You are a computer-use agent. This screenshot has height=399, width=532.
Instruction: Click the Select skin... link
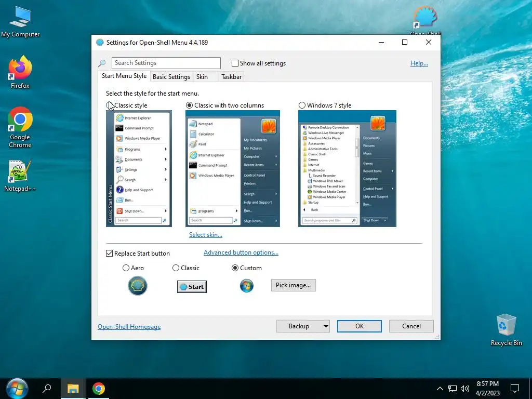coord(206,235)
